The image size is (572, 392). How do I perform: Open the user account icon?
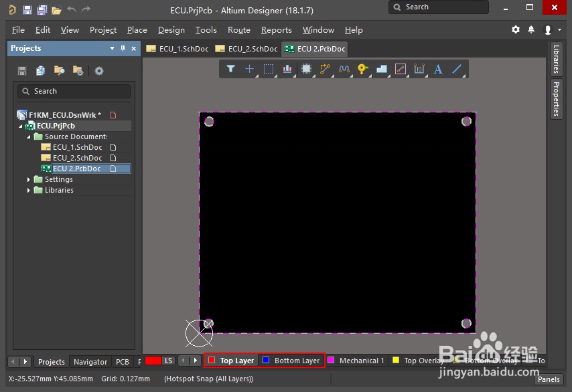548,29
